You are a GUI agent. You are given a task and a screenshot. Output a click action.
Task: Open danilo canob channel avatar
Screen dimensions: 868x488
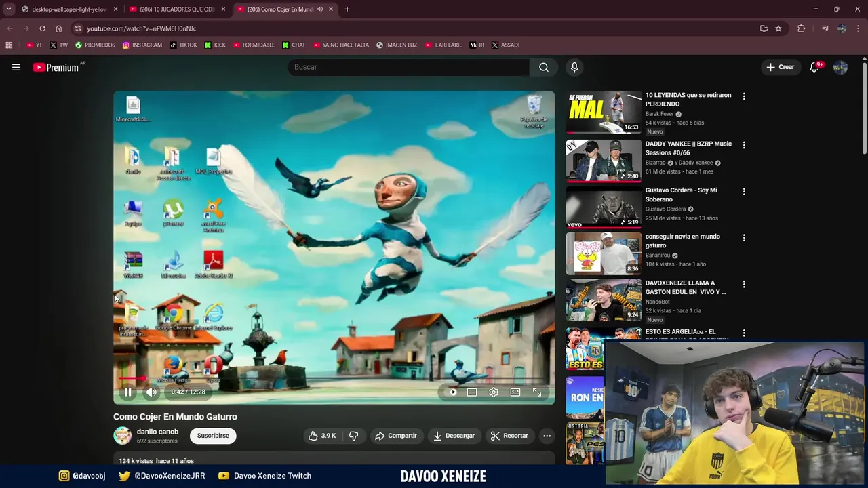(x=123, y=436)
